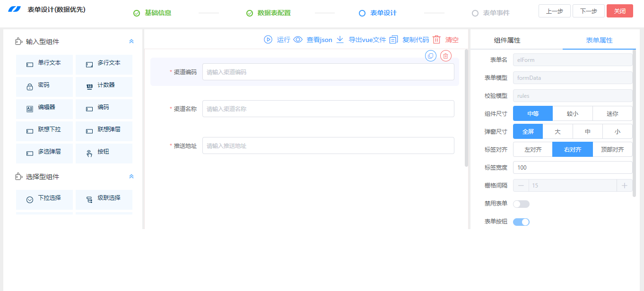The height and width of the screenshot is (291, 644).
Task: Click the 下一步 button
Action: click(x=588, y=10)
